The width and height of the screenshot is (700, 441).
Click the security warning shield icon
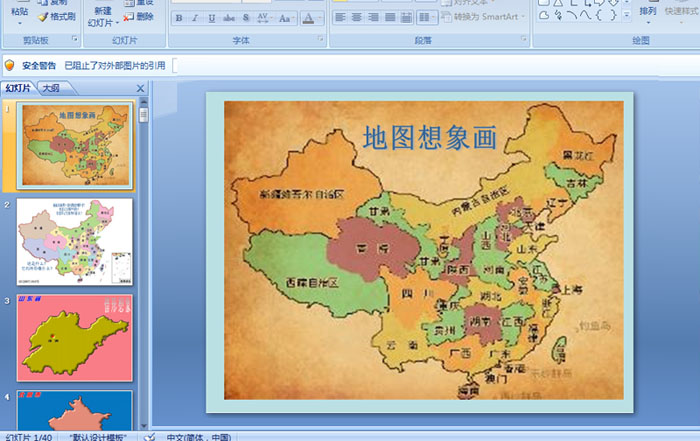(9, 66)
